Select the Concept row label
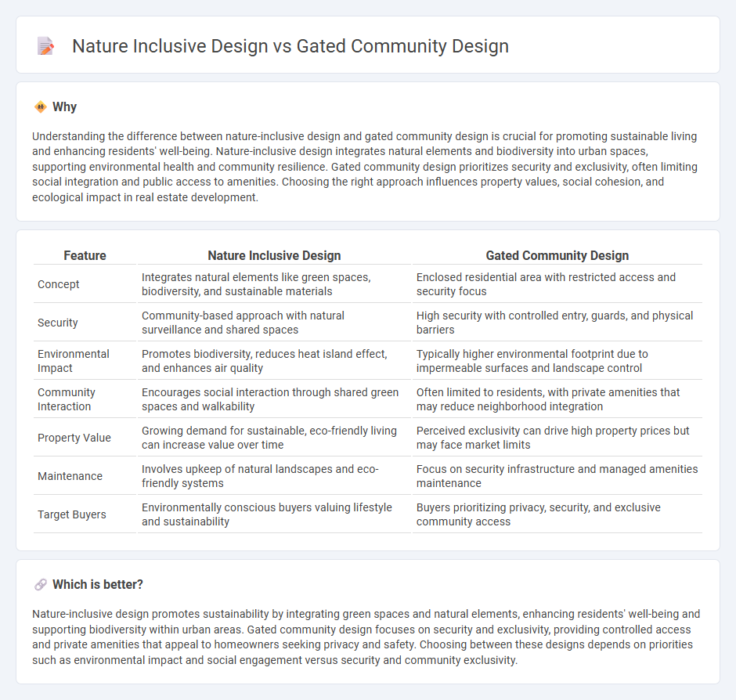Viewport: 736px width, 700px height. (x=58, y=284)
